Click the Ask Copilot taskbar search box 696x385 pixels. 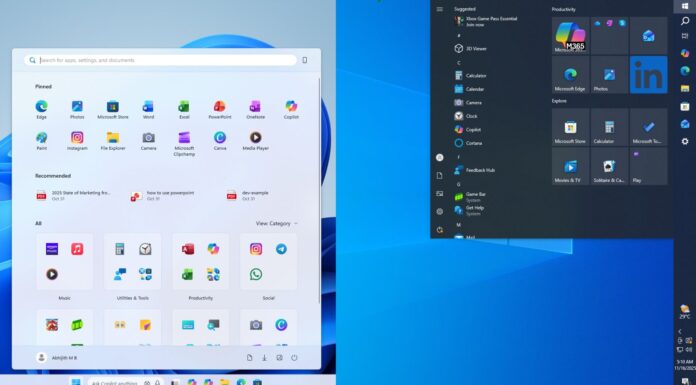[126, 382]
